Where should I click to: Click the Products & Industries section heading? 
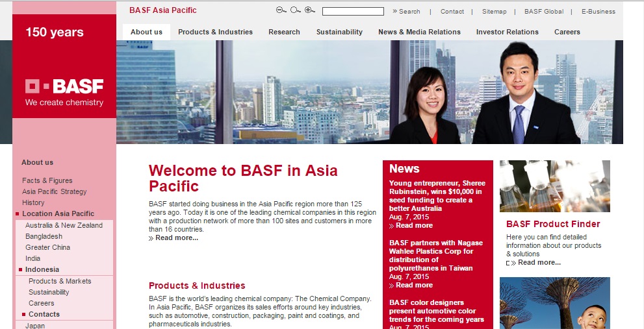197,286
